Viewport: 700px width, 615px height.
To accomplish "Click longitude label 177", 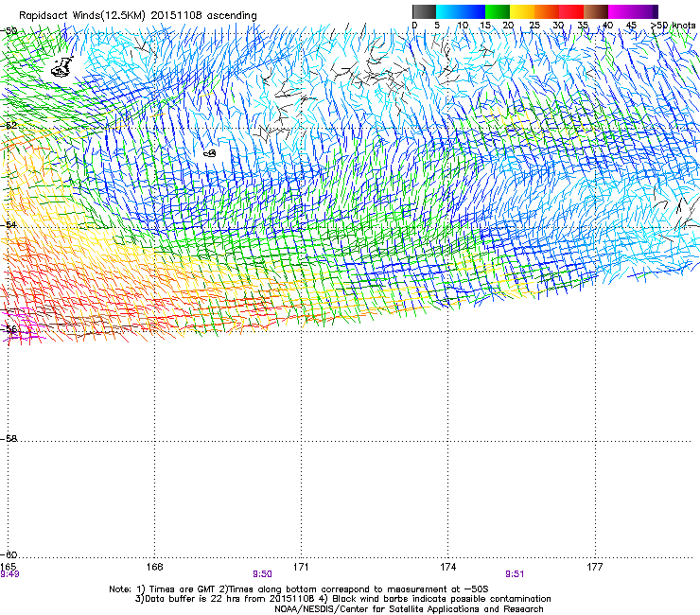I will (595, 567).
